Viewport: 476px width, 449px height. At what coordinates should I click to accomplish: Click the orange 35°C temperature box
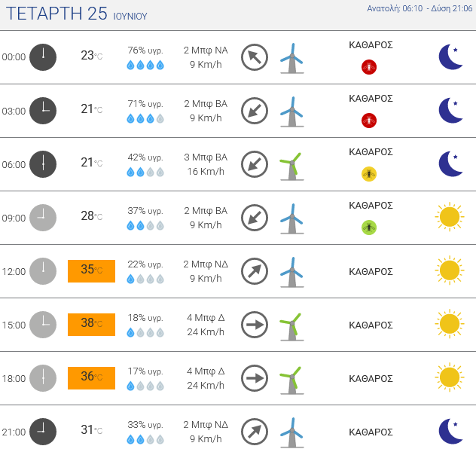[x=91, y=271]
